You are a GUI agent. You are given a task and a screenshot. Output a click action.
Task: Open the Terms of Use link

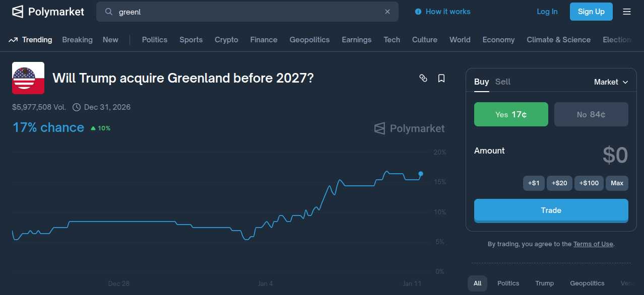point(593,244)
